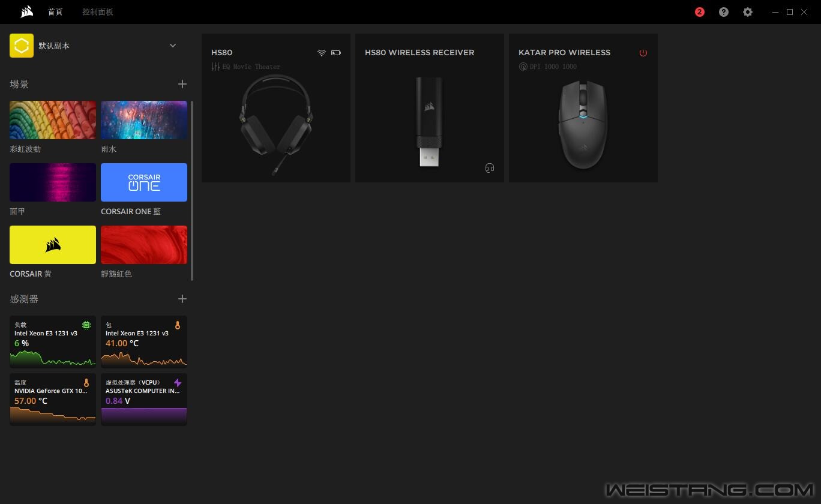Viewport: 821px width, 504px height.
Task: Open the HS80 headset device card
Action: pos(276,108)
